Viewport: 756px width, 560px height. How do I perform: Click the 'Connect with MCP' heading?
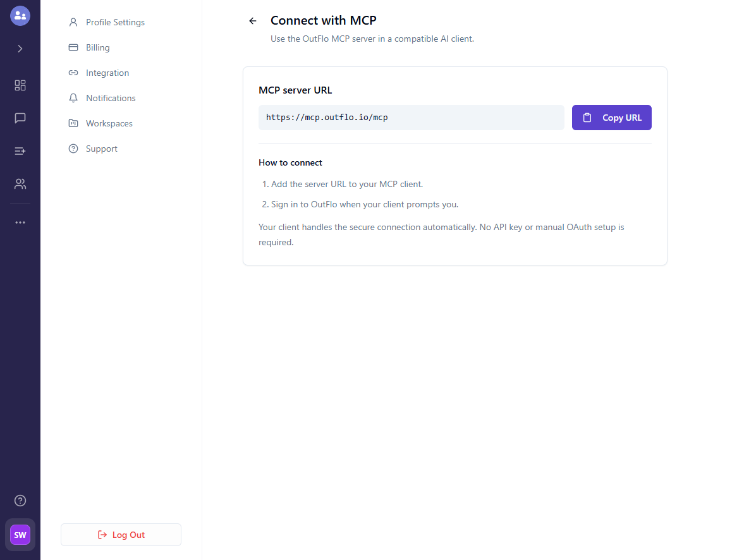[x=324, y=20]
